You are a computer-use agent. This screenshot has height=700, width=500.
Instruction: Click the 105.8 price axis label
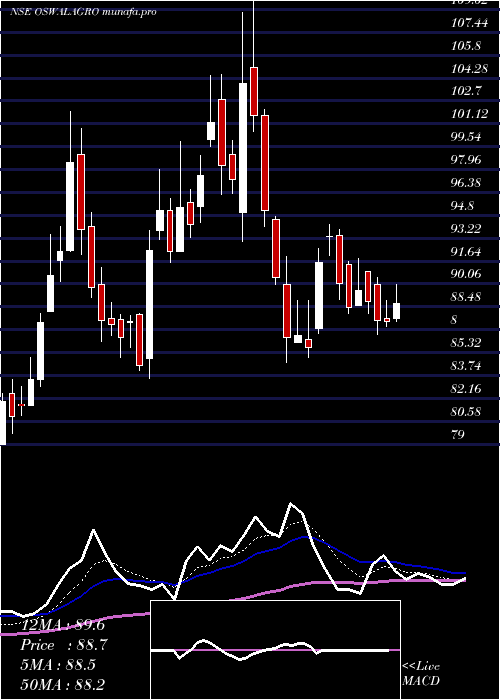coord(466,46)
